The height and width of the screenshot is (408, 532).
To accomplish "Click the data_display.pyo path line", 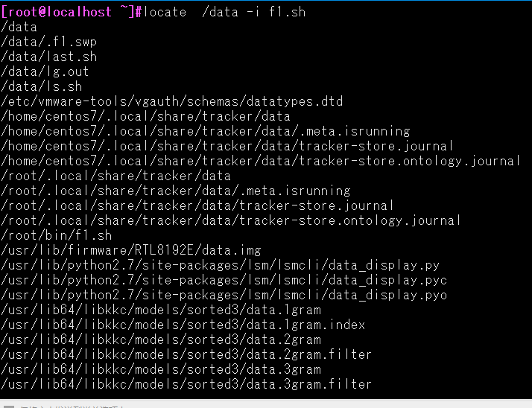I will pos(224,296).
